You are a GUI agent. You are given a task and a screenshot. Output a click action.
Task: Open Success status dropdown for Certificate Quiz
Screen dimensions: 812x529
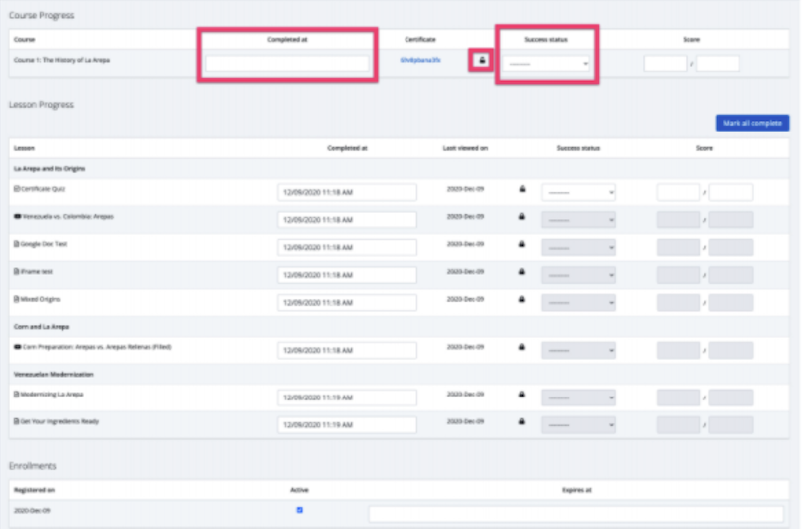coord(578,192)
